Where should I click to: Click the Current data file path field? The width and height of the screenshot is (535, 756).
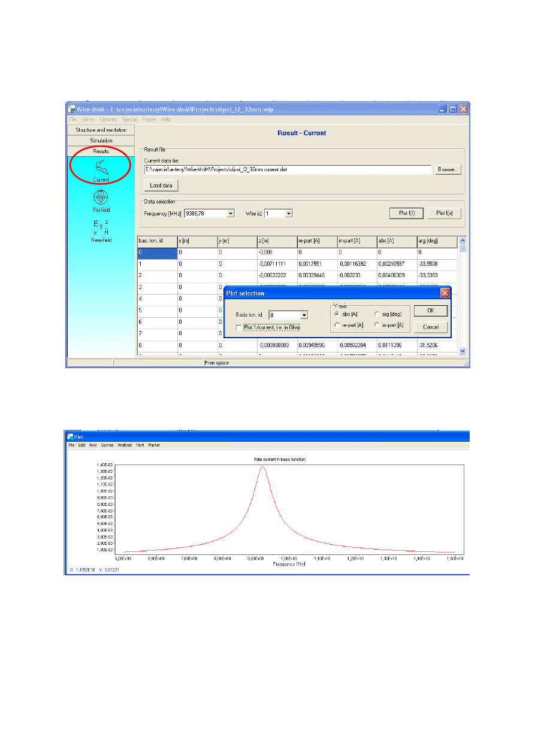point(288,170)
